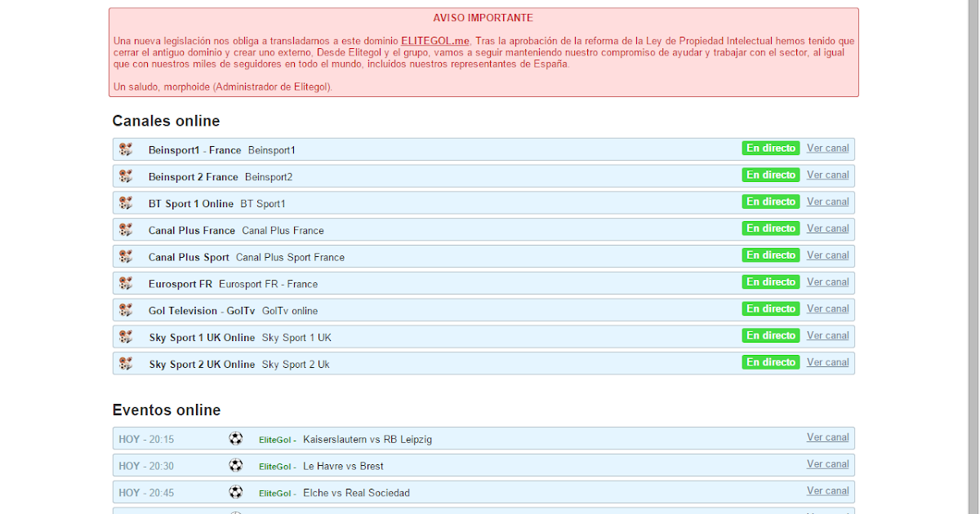Click En directo badge for Sky Sport 2 UK
The image size is (980, 514).
click(x=771, y=363)
